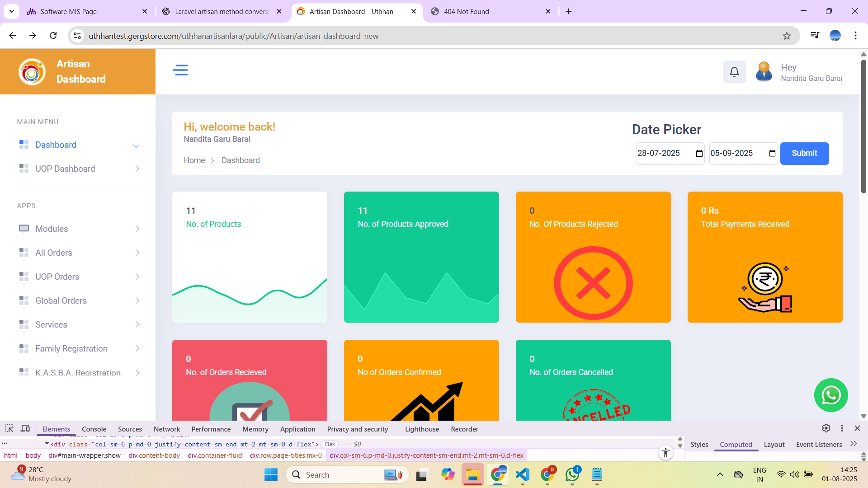Screen dimensions: 868x488
Task: Click the DevTools inspect element icon
Action: pyautogui.click(x=9, y=428)
